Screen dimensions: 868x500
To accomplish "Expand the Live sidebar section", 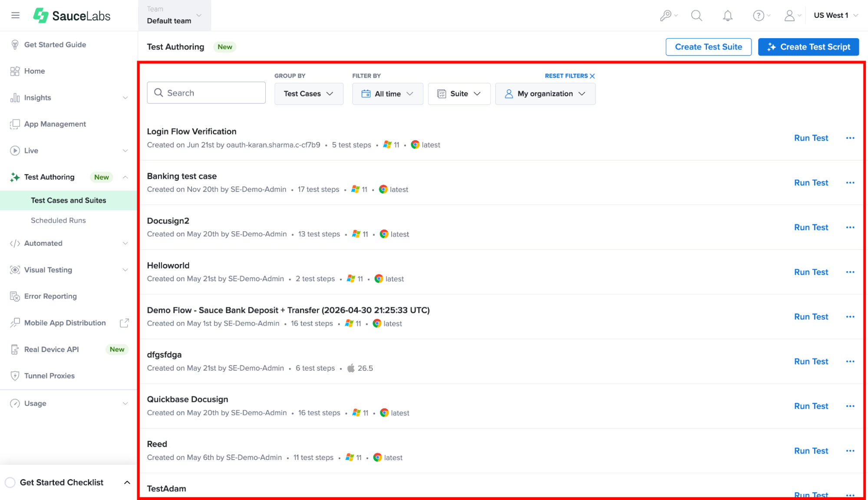I will 125,151.
